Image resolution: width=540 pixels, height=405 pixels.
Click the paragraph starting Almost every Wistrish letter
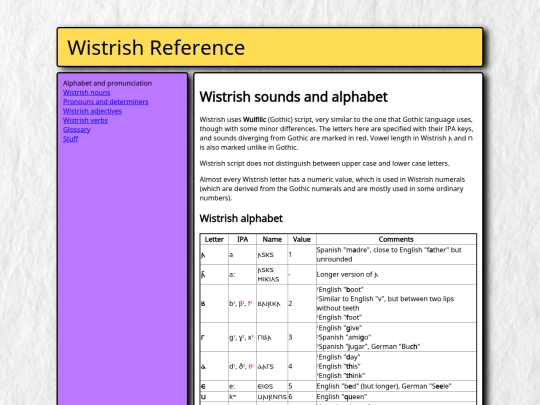tap(332, 189)
